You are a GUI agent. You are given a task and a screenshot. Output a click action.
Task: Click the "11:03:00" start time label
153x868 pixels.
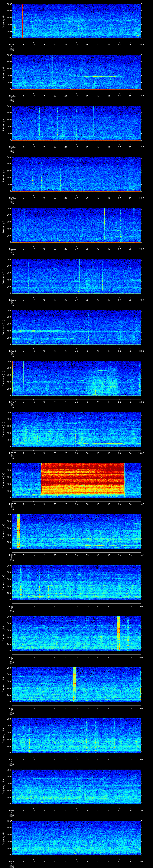click(x=12, y=147)
